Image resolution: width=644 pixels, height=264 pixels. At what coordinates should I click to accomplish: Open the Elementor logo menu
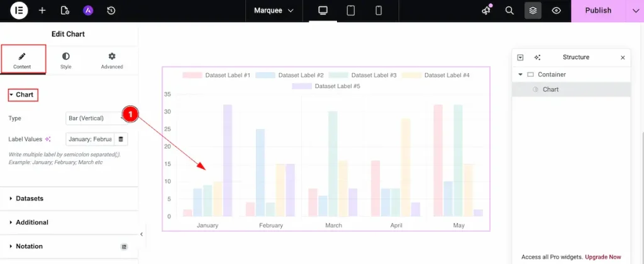[x=19, y=11]
